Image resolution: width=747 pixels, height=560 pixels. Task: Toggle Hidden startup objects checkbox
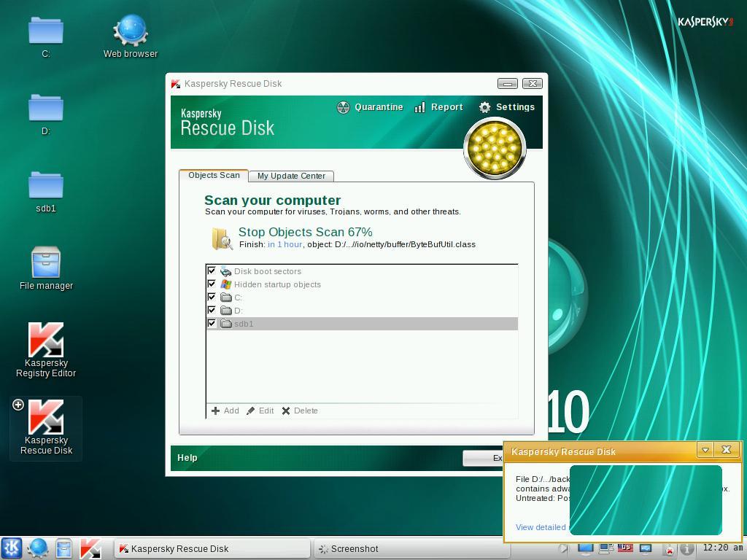[x=212, y=284]
